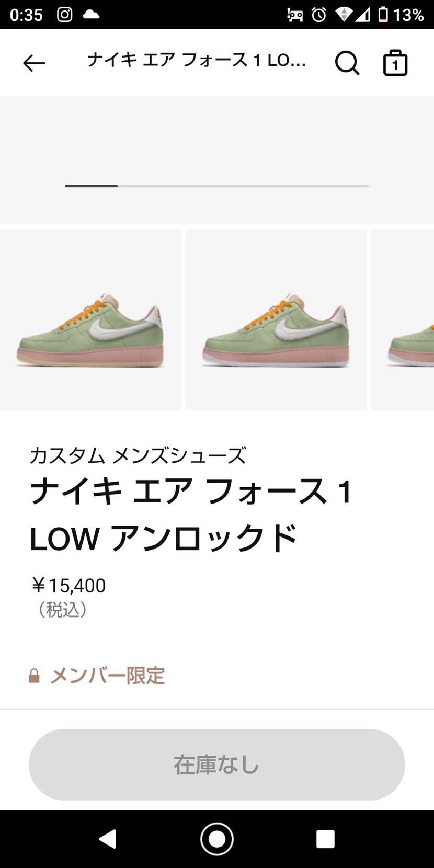Select first shoe thumbnail with tan sole
This screenshot has height=868, width=434.
click(x=90, y=320)
